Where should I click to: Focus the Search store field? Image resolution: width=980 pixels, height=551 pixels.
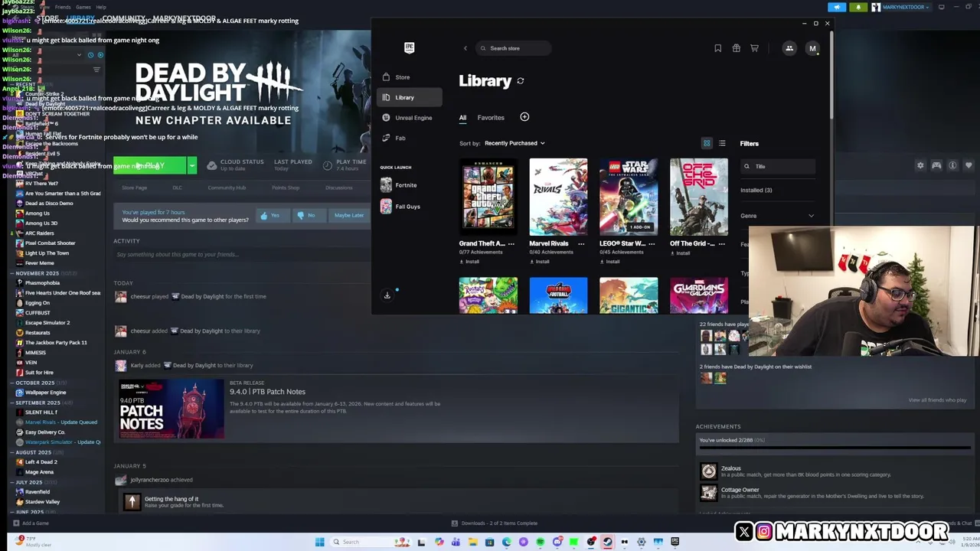tap(513, 48)
